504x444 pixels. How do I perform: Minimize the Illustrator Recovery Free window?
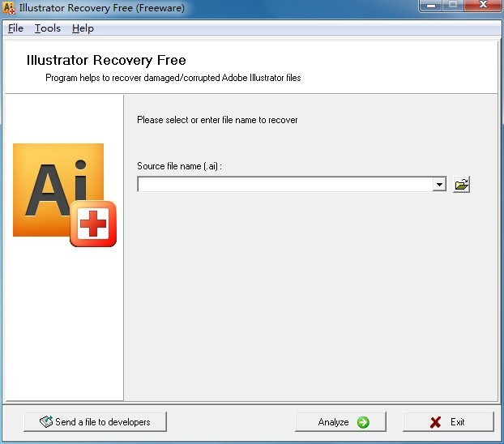click(x=429, y=6)
